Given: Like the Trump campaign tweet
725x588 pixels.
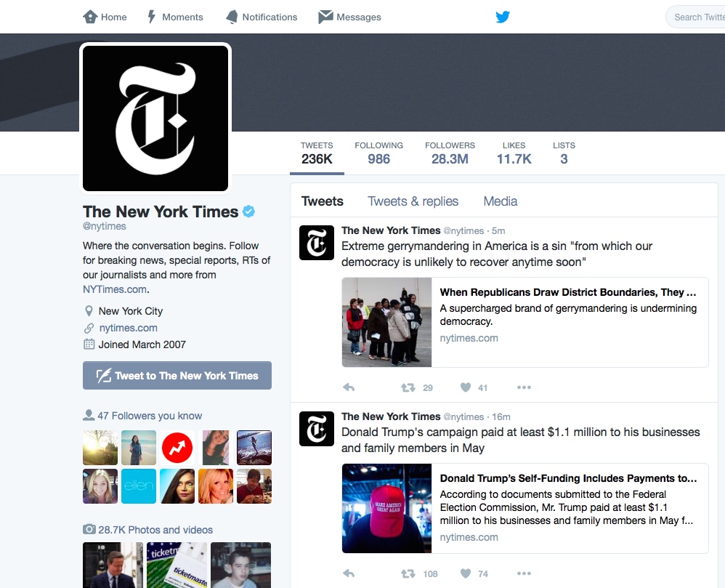Looking at the screenshot, I should (466, 573).
